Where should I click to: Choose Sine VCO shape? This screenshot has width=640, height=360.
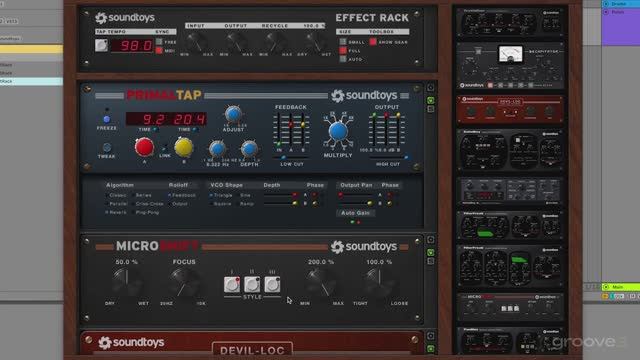(243, 195)
